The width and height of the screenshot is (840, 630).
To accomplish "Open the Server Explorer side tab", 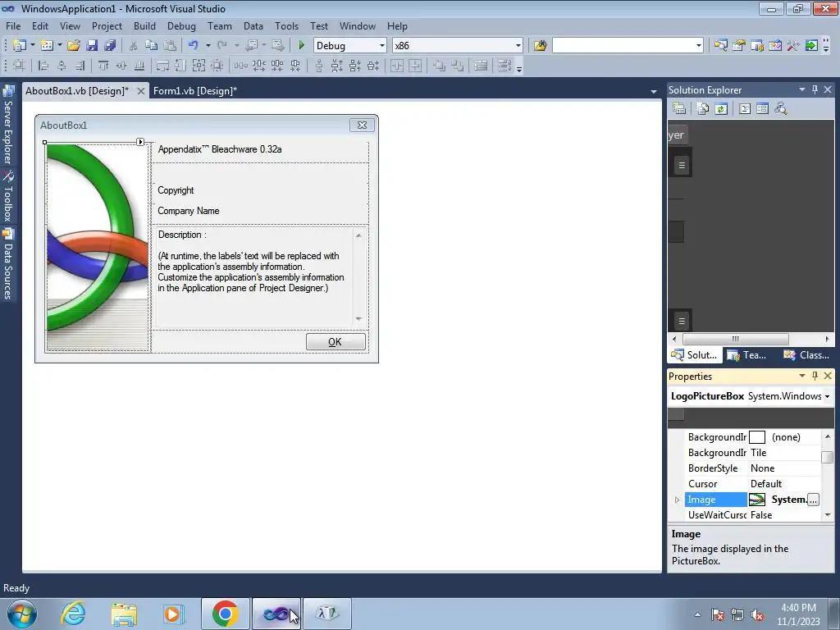I will pyautogui.click(x=8, y=125).
